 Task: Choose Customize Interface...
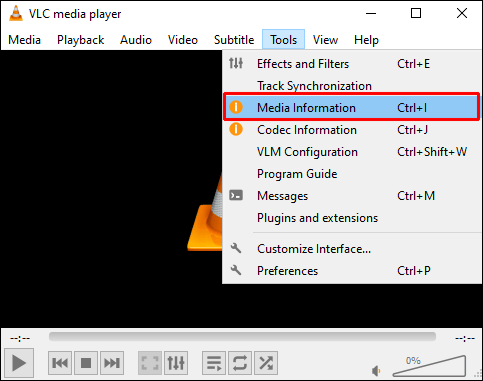point(352,249)
